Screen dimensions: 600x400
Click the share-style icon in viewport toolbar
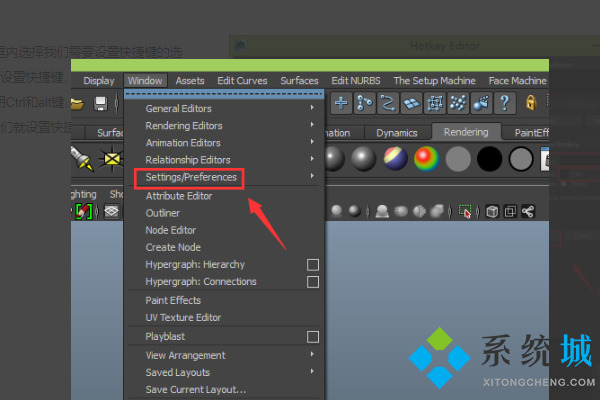click(529, 211)
